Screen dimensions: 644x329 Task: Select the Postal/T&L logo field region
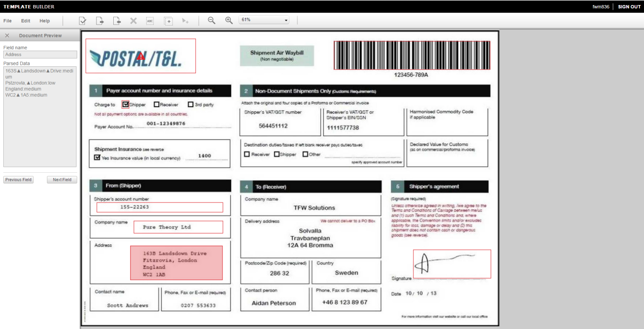click(141, 56)
